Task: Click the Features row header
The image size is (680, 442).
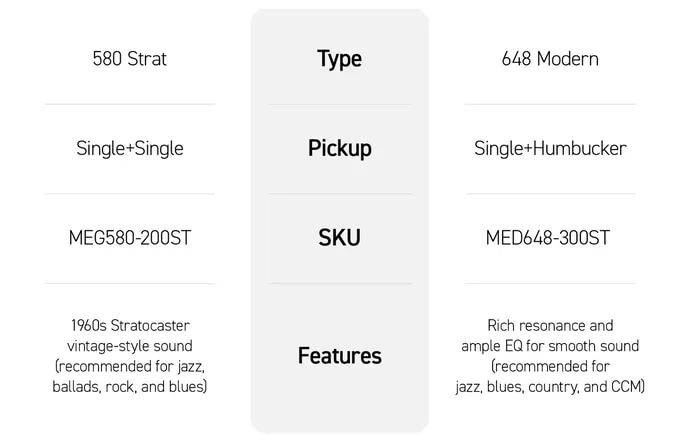Action: click(x=339, y=355)
